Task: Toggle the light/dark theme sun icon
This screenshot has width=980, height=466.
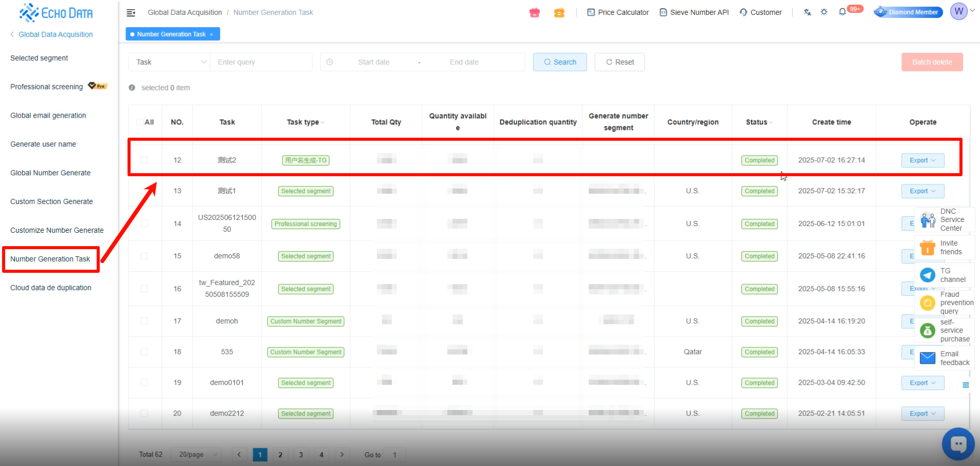Action: click(824, 12)
